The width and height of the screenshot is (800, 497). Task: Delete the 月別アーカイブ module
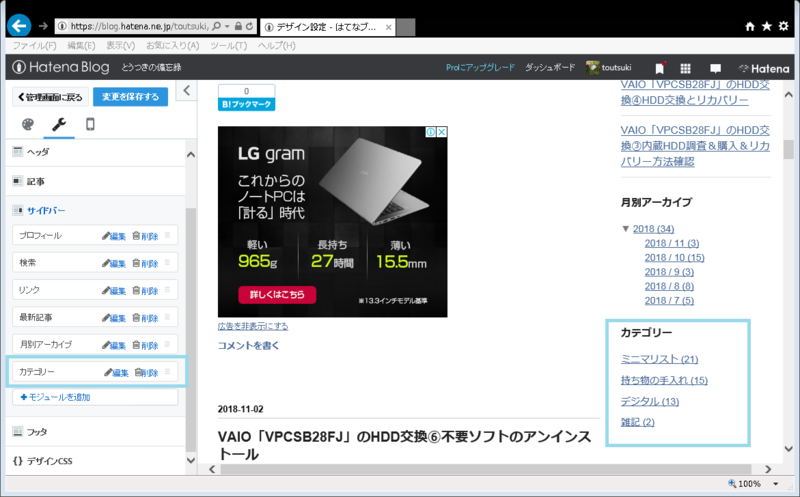[145, 345]
